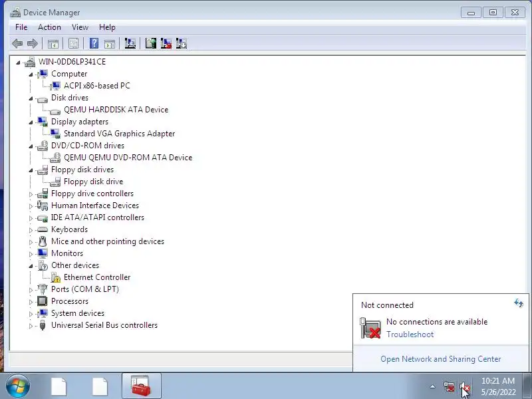This screenshot has width=532, height=399.
Task: Click the Back arrow toolbar button
Action: (17, 43)
